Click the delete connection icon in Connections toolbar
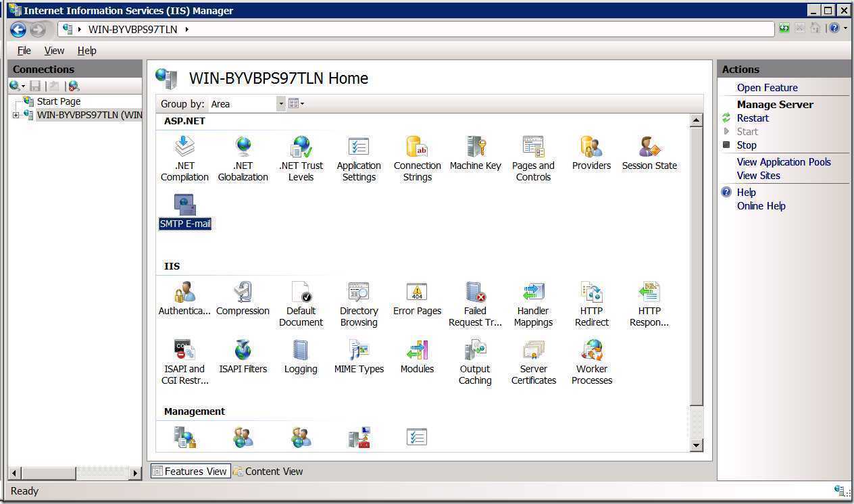The height and width of the screenshot is (504, 854). point(74,86)
